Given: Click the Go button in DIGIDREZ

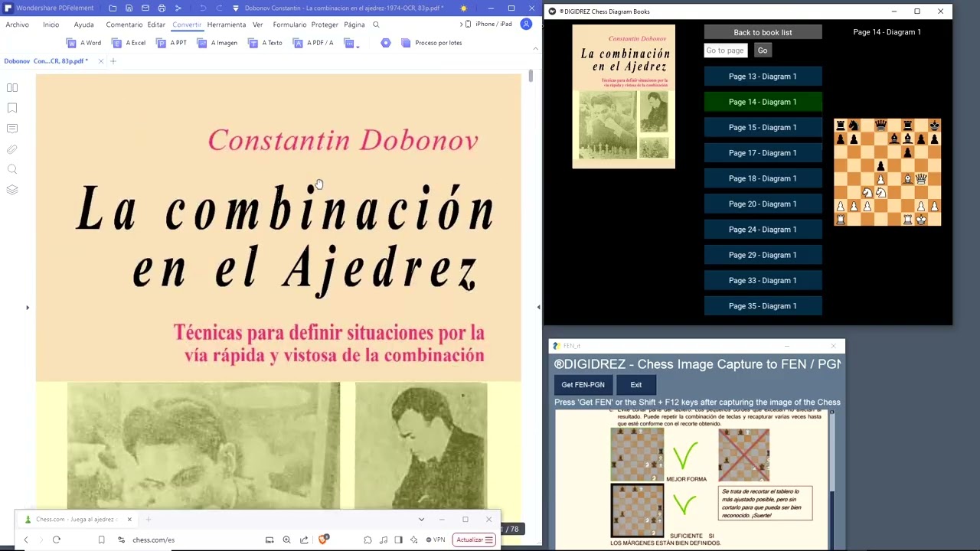Looking at the screenshot, I should [x=762, y=51].
